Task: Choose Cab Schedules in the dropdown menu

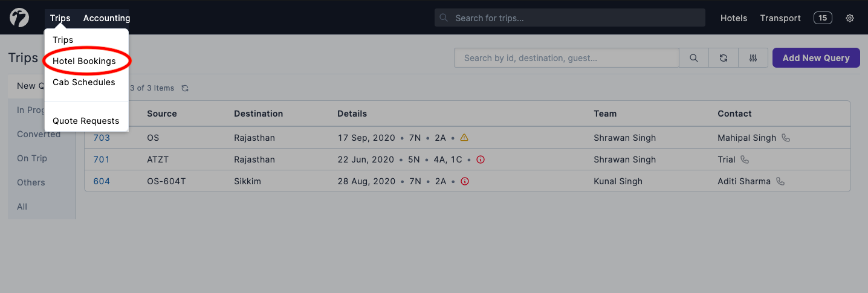Action: (x=84, y=82)
